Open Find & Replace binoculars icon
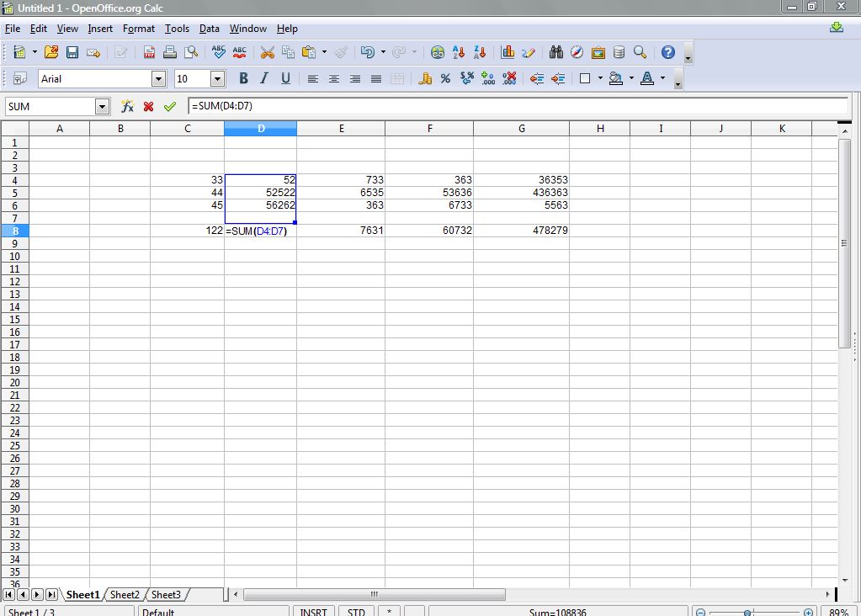861x616 pixels. [556, 52]
